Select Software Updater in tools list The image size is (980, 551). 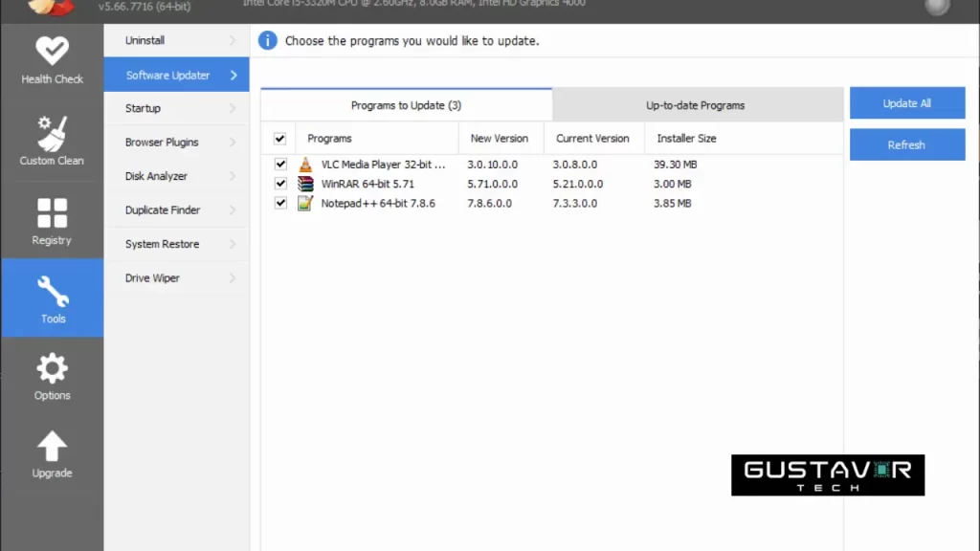(x=176, y=75)
